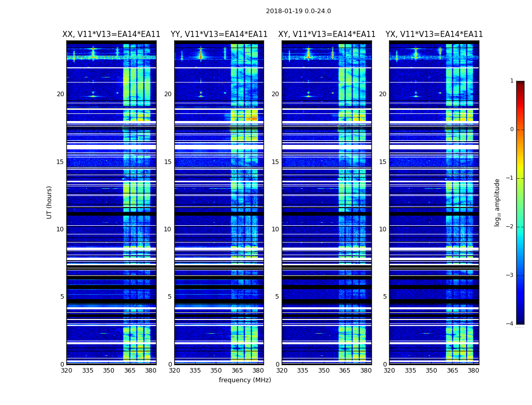Click the colorbar tick label −2
532x405 pixels.
[510, 226]
